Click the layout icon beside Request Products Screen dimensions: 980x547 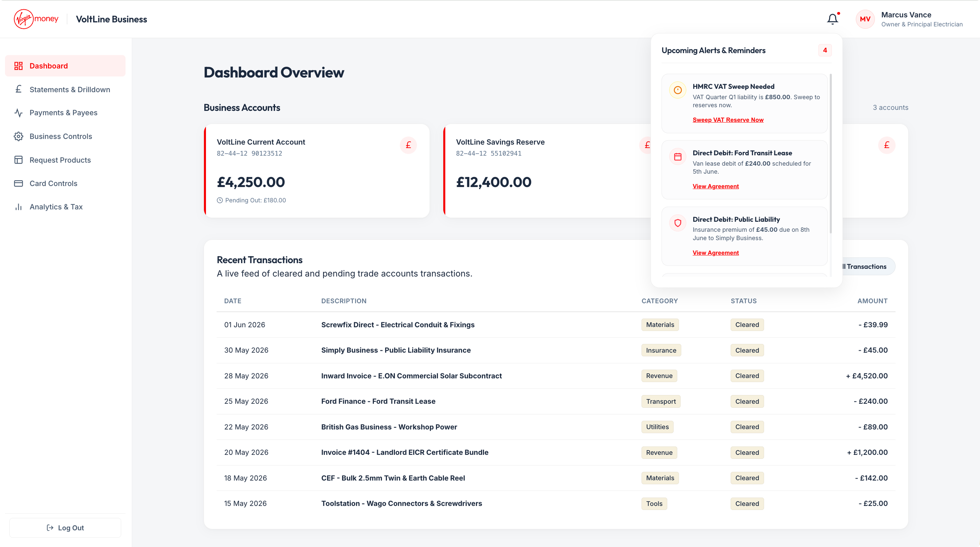(18, 160)
